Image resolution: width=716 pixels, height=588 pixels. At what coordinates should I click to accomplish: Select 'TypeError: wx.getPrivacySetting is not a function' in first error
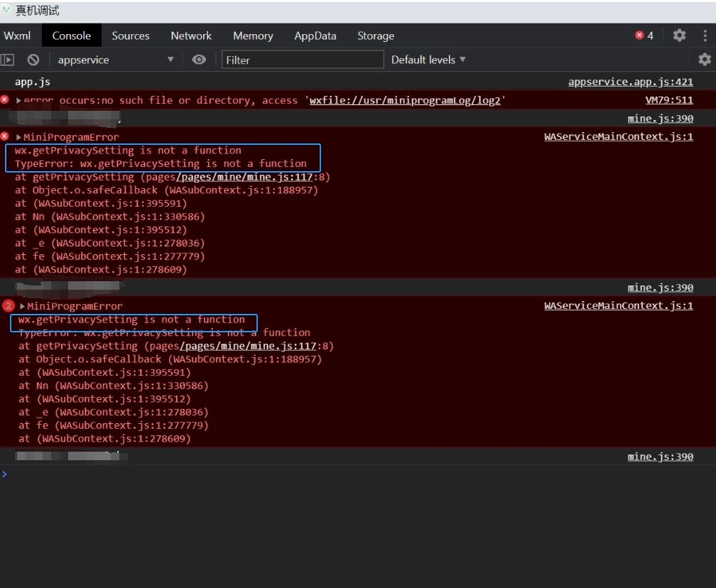(161, 163)
